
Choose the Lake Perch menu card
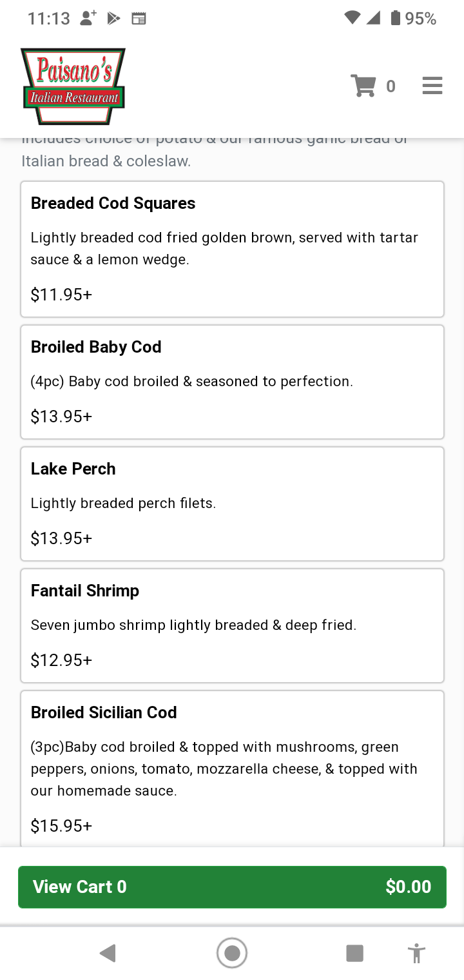pyautogui.click(x=232, y=504)
